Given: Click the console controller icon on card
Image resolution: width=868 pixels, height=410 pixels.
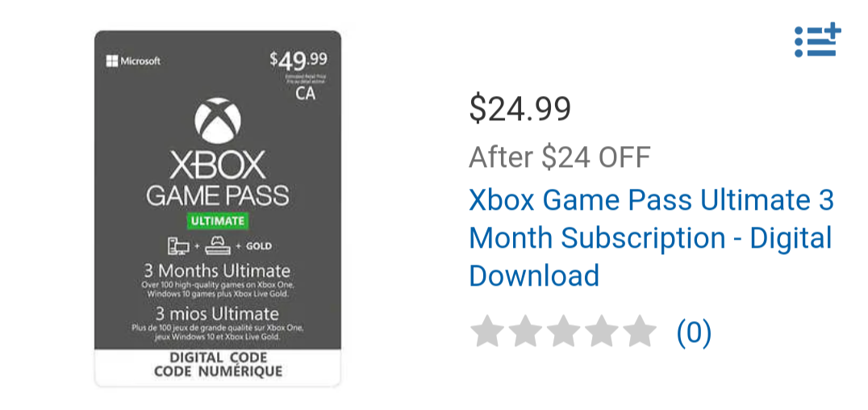Looking at the screenshot, I should (218, 246).
